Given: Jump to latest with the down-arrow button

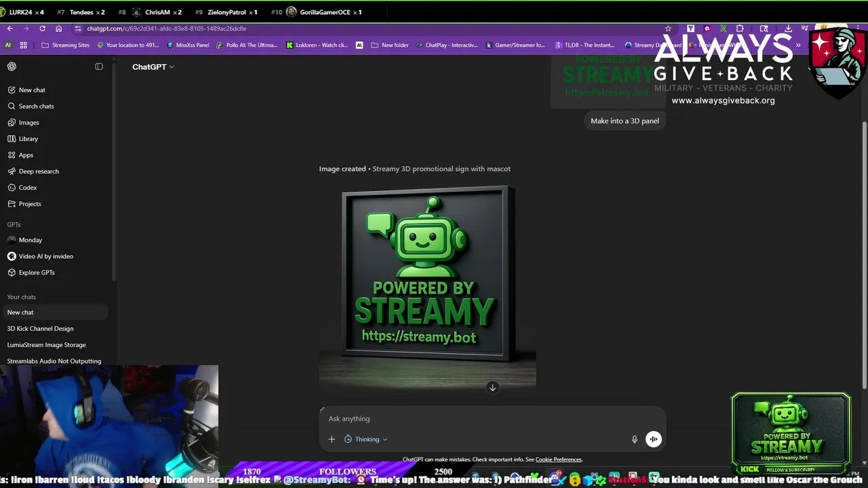Looking at the screenshot, I should coord(492,387).
